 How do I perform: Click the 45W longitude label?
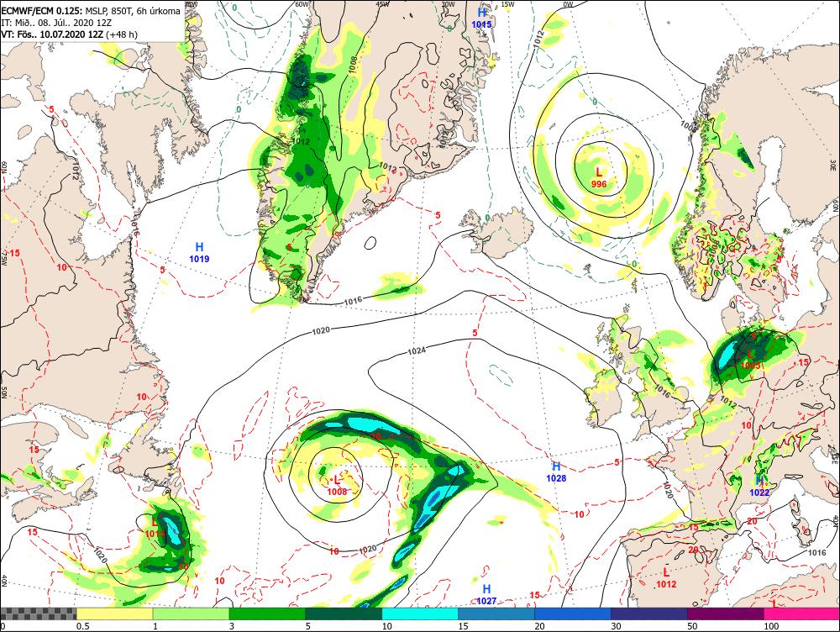tap(382, 4)
